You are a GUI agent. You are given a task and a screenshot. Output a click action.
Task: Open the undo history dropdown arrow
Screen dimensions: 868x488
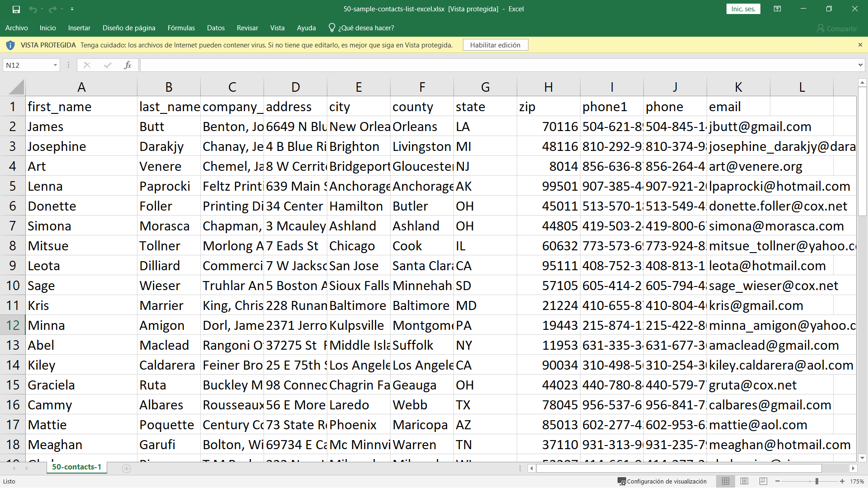pyautogui.click(x=42, y=9)
